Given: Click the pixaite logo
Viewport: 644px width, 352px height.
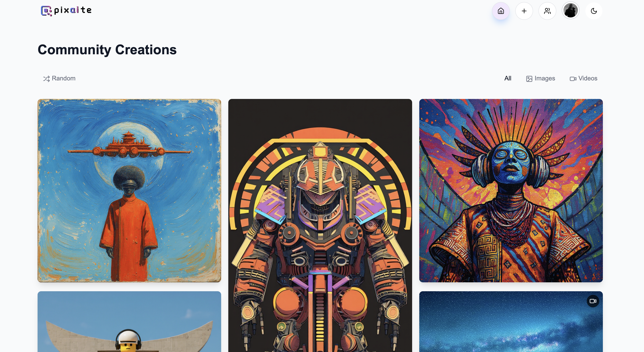Looking at the screenshot, I should coord(66,10).
